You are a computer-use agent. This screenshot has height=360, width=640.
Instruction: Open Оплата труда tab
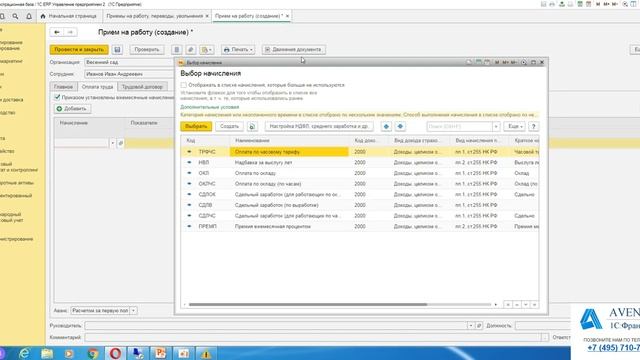tap(98, 87)
